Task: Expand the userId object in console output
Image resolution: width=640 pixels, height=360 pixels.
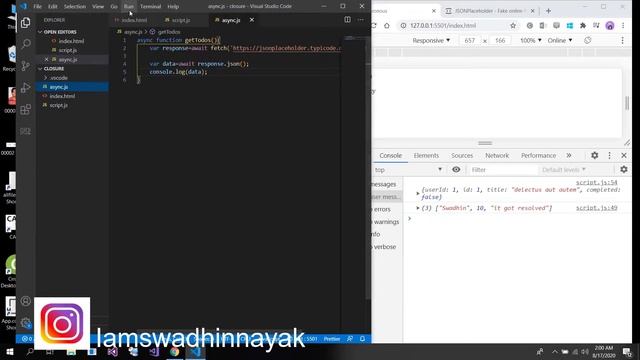Action: tap(418, 193)
